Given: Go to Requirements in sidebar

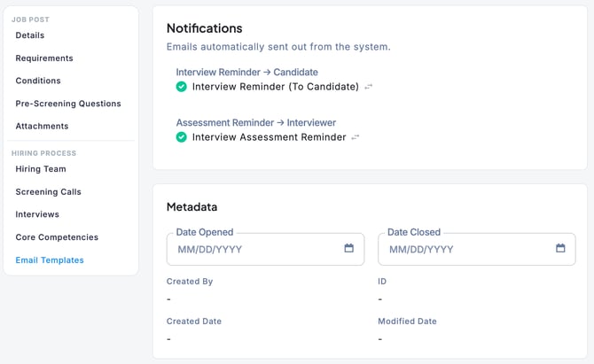Looking at the screenshot, I should 44,58.
